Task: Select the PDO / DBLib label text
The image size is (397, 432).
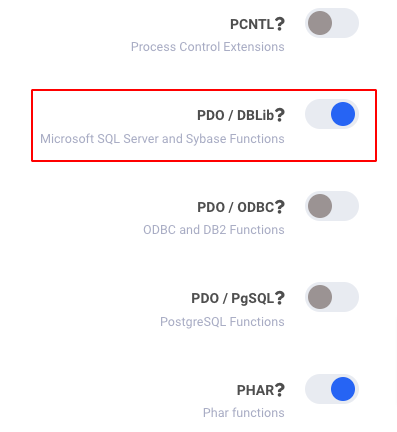Action: [235, 115]
